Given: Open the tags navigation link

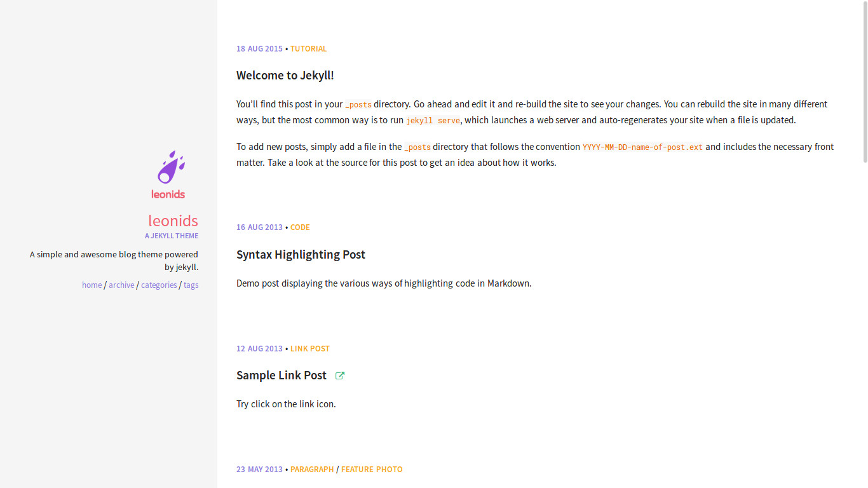Looking at the screenshot, I should point(191,285).
